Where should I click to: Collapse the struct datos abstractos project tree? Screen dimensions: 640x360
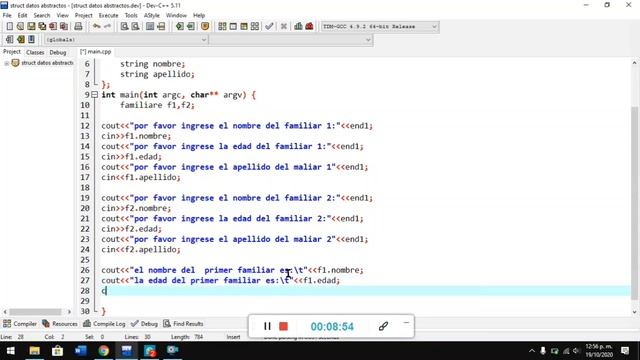6,63
